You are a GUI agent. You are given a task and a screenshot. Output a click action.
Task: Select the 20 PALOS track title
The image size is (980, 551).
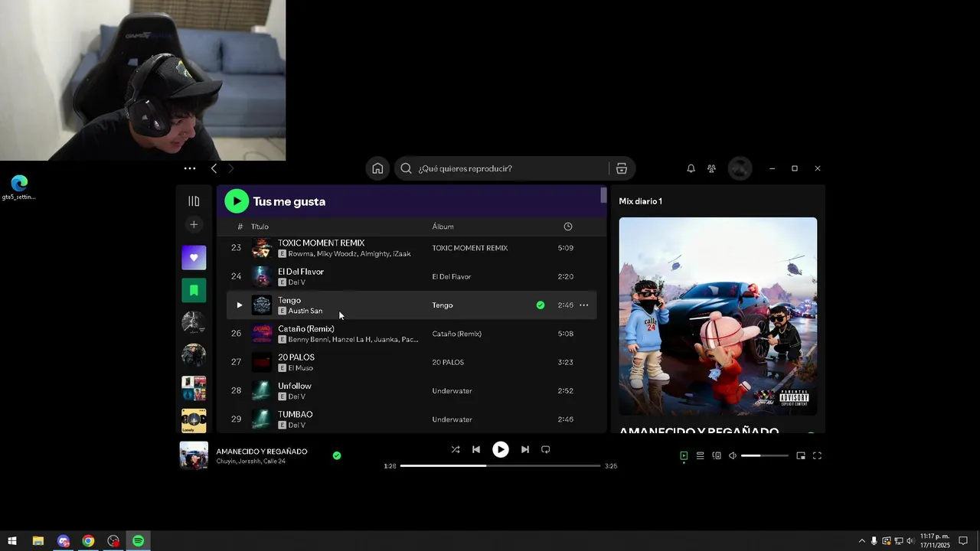pos(296,357)
